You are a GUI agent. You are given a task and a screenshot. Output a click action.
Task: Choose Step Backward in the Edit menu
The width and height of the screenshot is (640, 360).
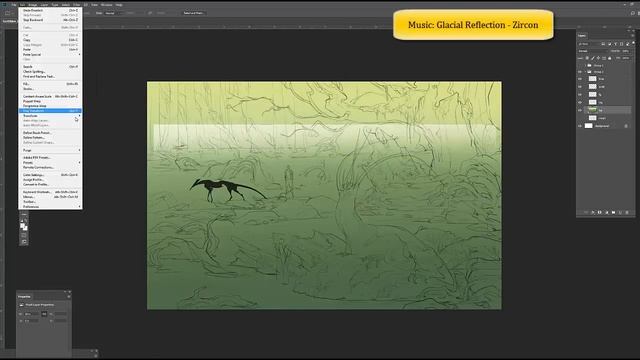(50, 20)
